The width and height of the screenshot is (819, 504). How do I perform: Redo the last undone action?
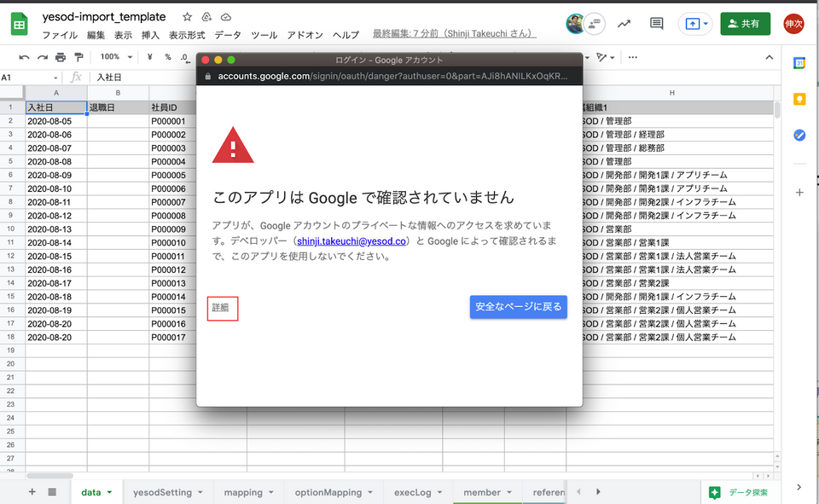tap(43, 57)
